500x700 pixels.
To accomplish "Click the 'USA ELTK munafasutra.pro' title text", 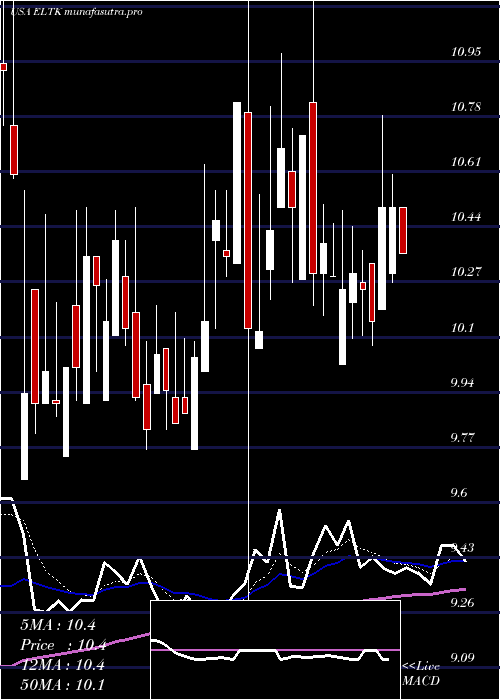I will pyautogui.click(x=76, y=12).
